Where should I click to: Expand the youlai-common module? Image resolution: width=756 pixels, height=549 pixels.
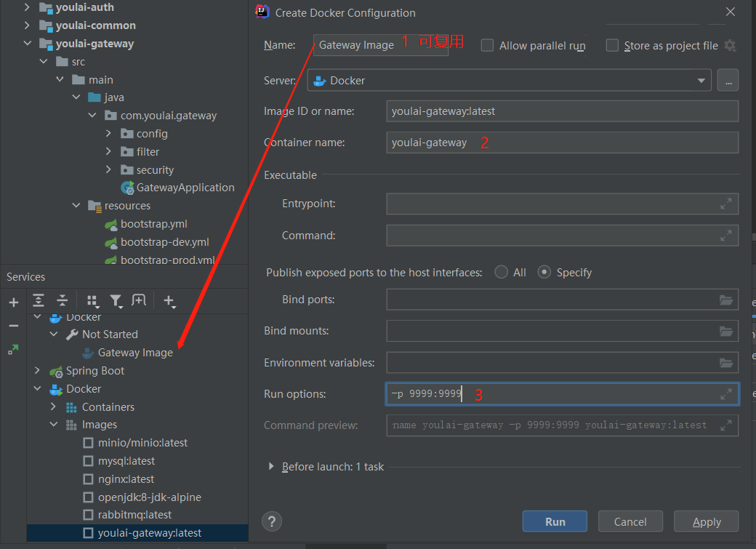pyautogui.click(x=27, y=25)
